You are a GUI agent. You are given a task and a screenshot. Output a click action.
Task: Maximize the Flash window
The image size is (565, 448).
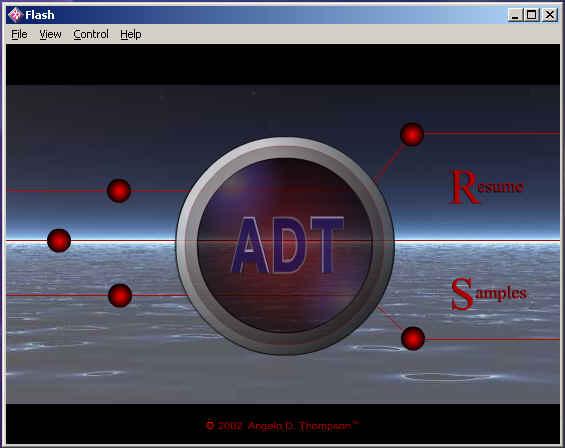point(531,15)
